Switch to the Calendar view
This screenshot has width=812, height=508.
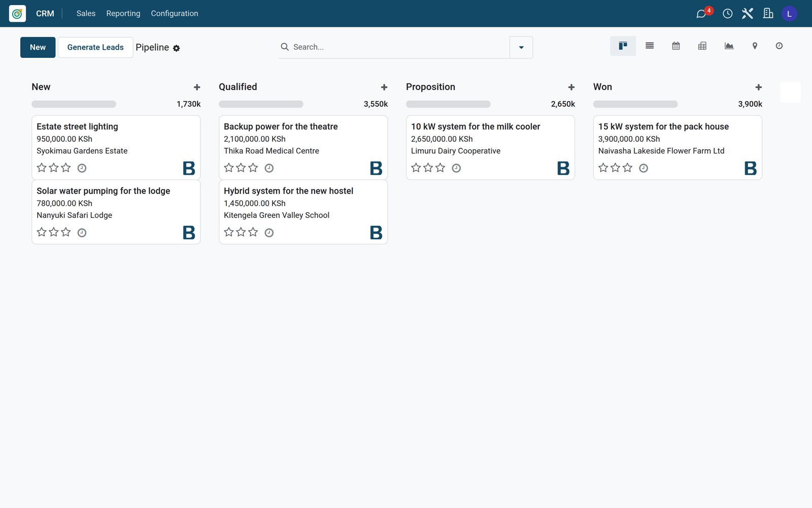point(675,46)
